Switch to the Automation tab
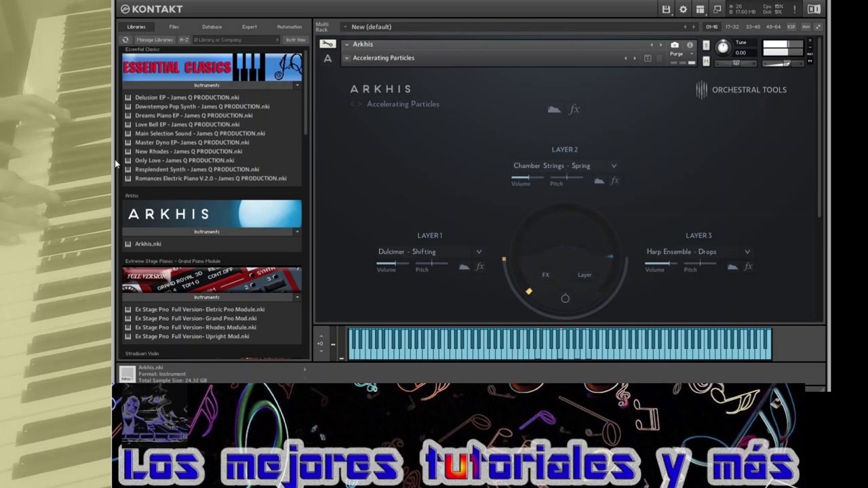This screenshot has height=488, width=868. (290, 27)
